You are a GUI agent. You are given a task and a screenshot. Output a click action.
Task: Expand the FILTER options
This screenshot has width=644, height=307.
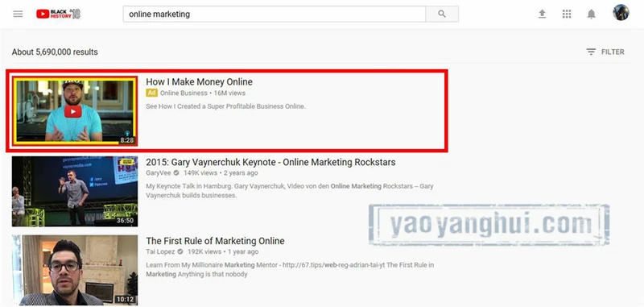coord(605,52)
